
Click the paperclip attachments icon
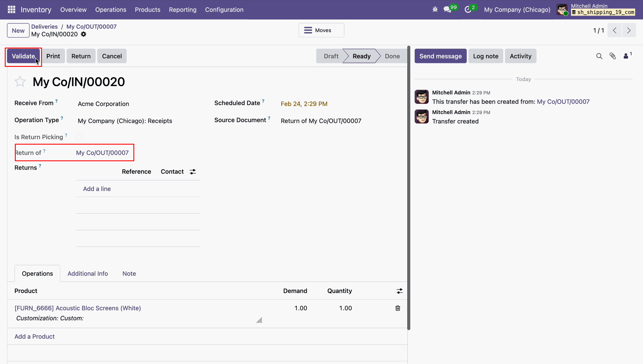613,56
